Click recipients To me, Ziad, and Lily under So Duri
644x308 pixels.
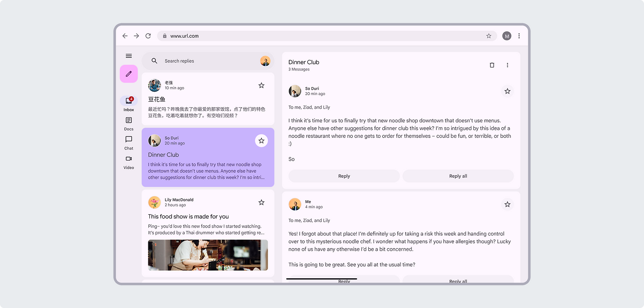[309, 107]
